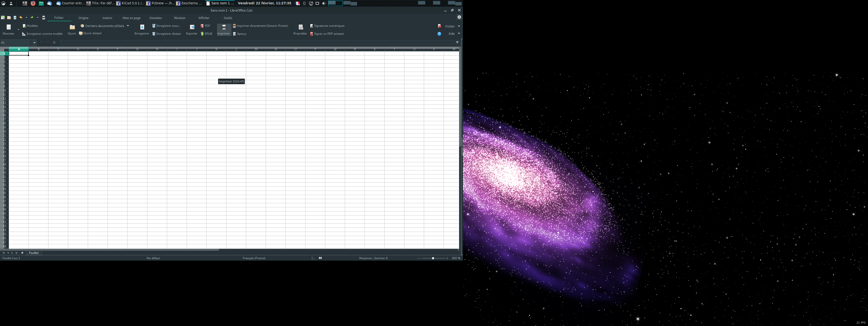Export as EPUB
The image size is (868, 326).
pyautogui.click(x=206, y=34)
